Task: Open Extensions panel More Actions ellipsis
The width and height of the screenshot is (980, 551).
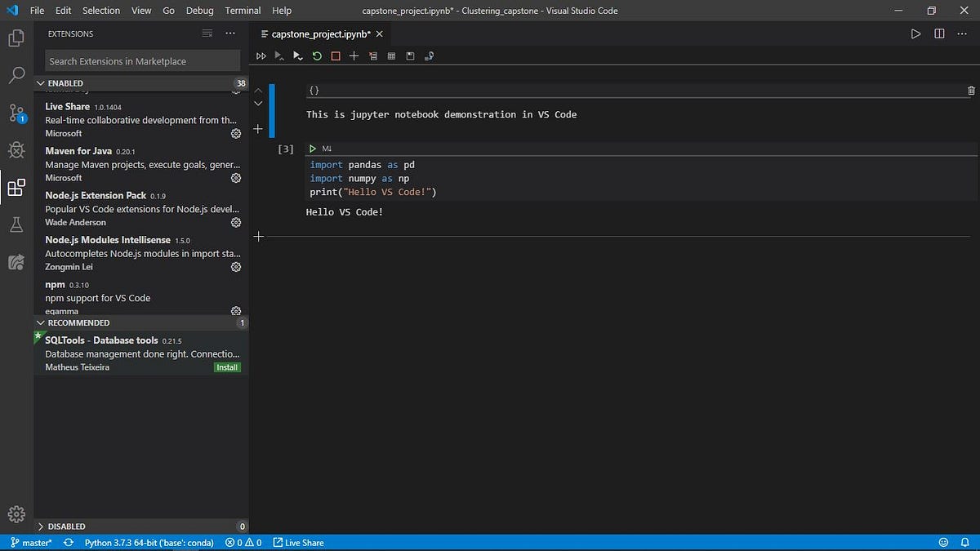Action: pyautogui.click(x=230, y=33)
